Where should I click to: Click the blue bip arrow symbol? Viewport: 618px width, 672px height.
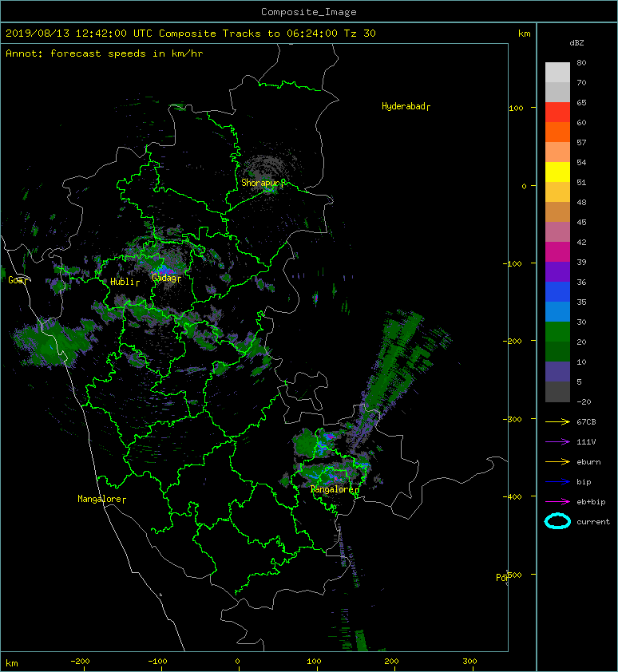557,482
